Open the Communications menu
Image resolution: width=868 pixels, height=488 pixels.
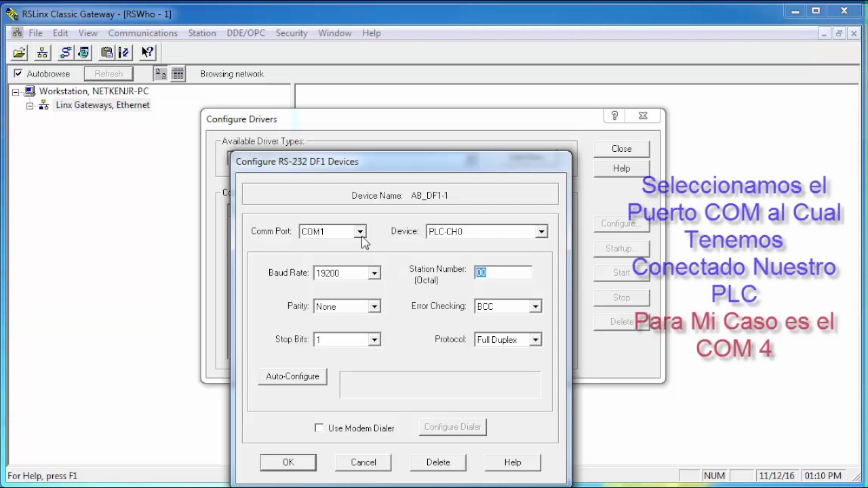click(x=142, y=33)
